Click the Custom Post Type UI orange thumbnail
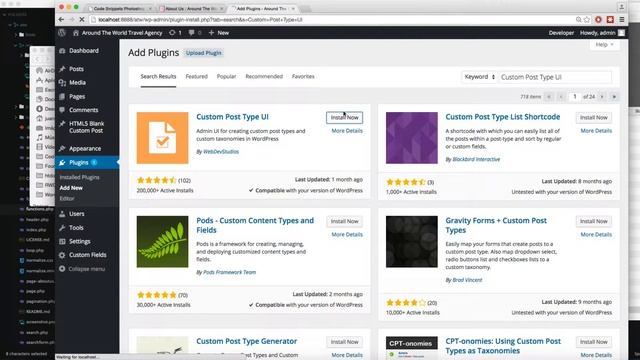This screenshot has height=360, width=640. pyautogui.click(x=162, y=138)
